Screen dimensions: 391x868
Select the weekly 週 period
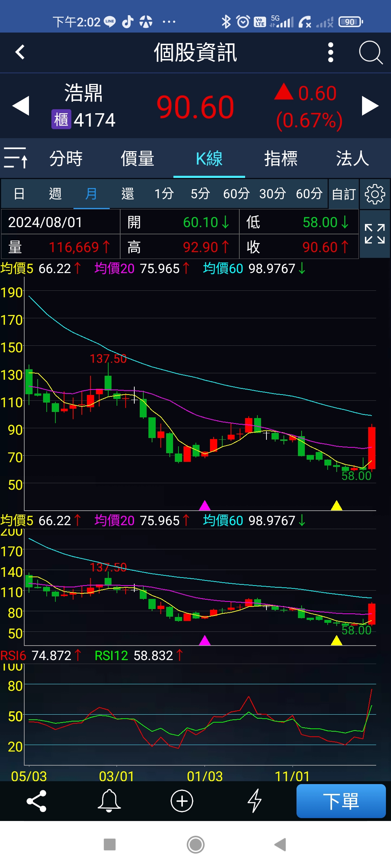point(55,194)
